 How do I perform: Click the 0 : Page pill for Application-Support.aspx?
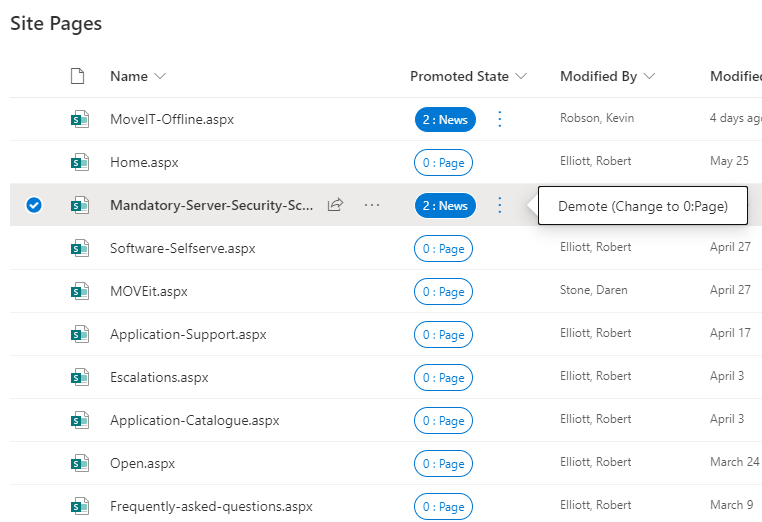[443, 334]
